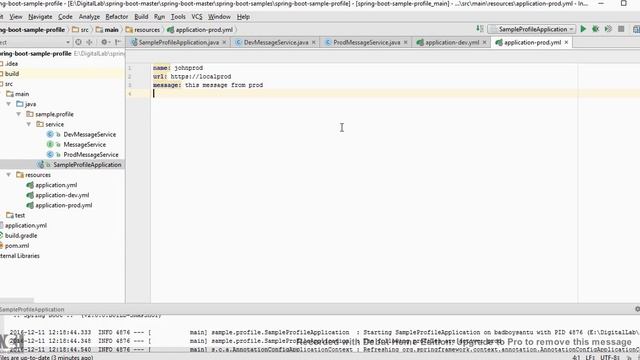640x360 pixels.
Task: Collapse the service package node
Action: pyautogui.click(x=29, y=124)
